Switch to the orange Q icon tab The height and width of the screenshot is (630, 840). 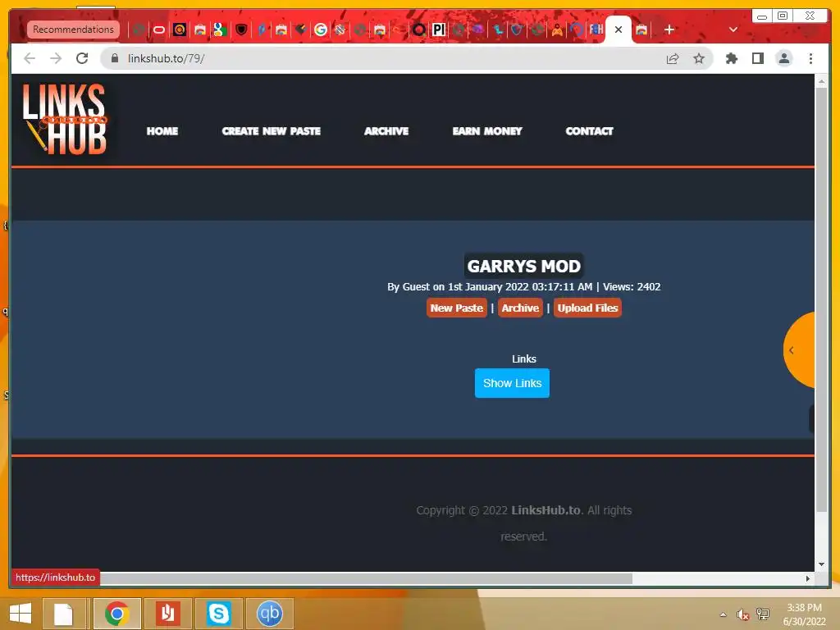click(180, 30)
